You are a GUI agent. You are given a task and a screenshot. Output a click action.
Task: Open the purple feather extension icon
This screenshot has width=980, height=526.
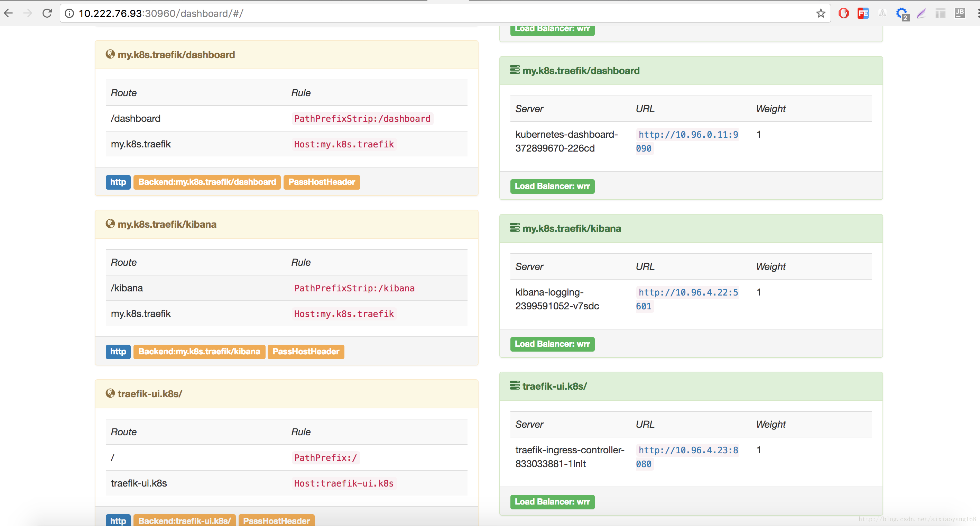(921, 13)
